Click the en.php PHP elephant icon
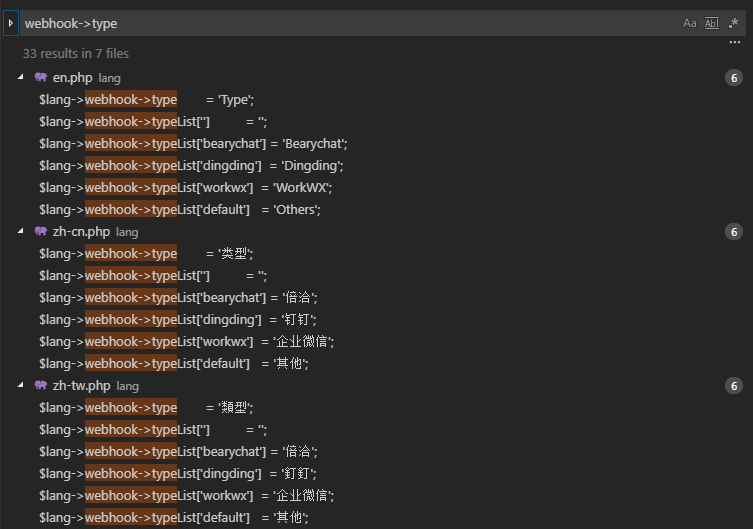Viewport: 753px width, 529px height. coord(41,77)
